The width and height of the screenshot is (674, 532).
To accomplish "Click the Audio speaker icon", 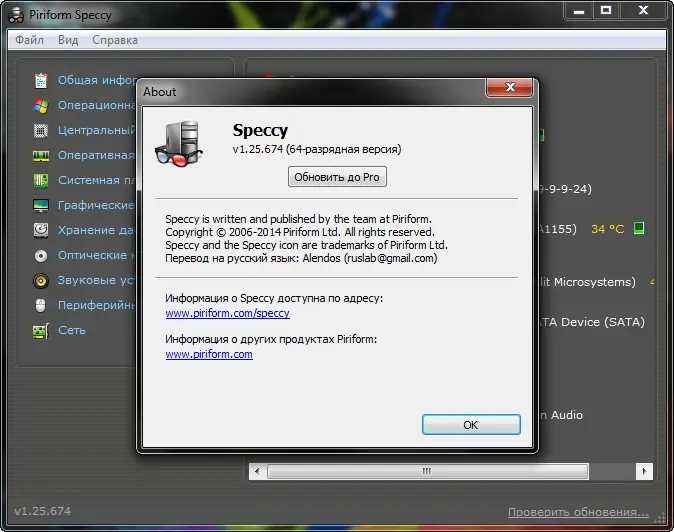I will pos(41,281).
